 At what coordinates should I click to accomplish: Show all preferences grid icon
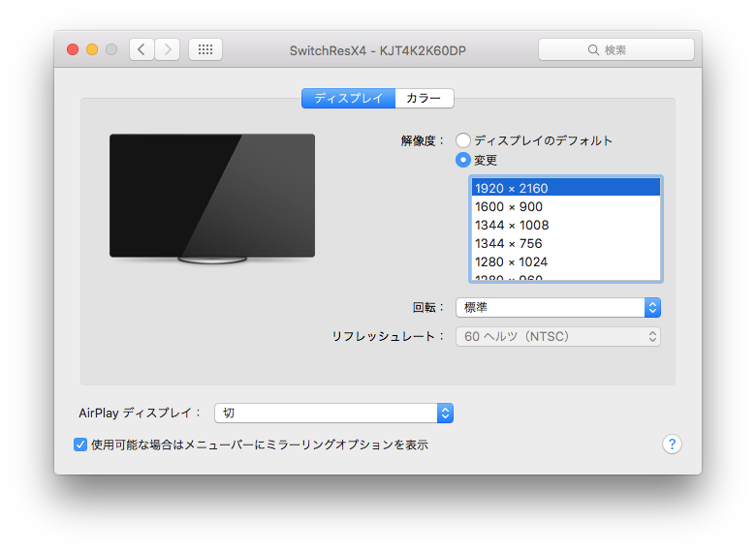[x=205, y=49]
